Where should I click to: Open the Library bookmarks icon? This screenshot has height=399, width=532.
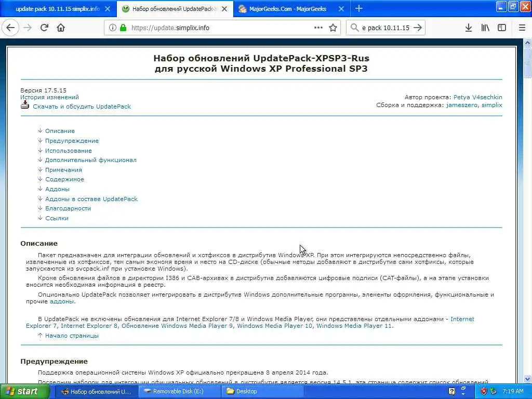pos(485,28)
